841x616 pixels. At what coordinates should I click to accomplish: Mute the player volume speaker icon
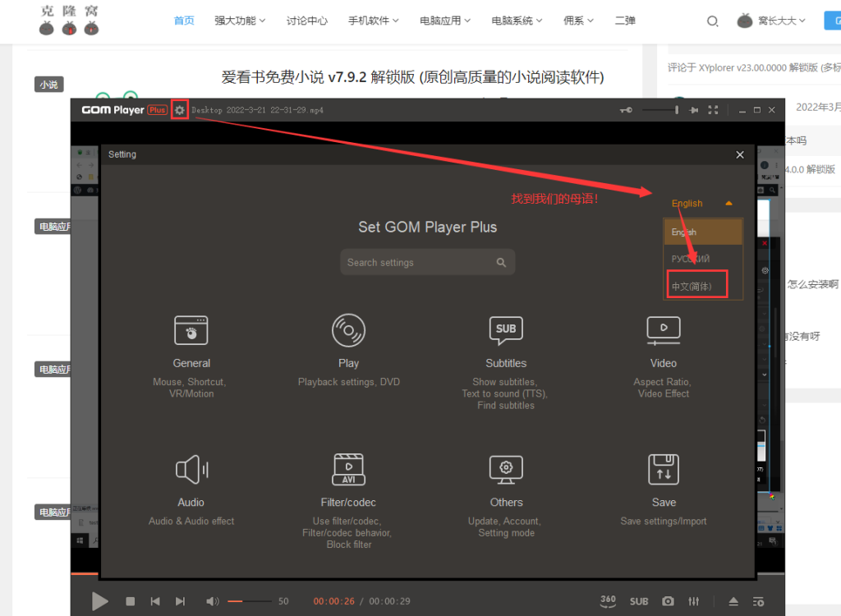coord(213,601)
